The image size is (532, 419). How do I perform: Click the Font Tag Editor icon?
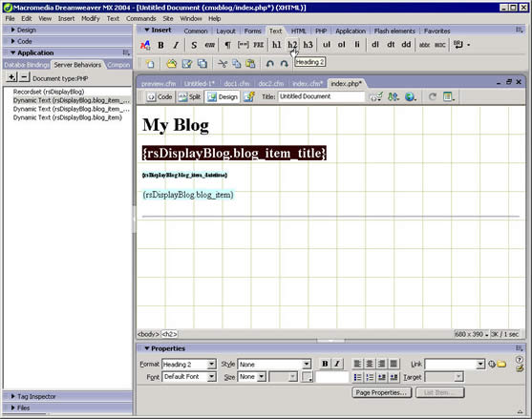145,45
